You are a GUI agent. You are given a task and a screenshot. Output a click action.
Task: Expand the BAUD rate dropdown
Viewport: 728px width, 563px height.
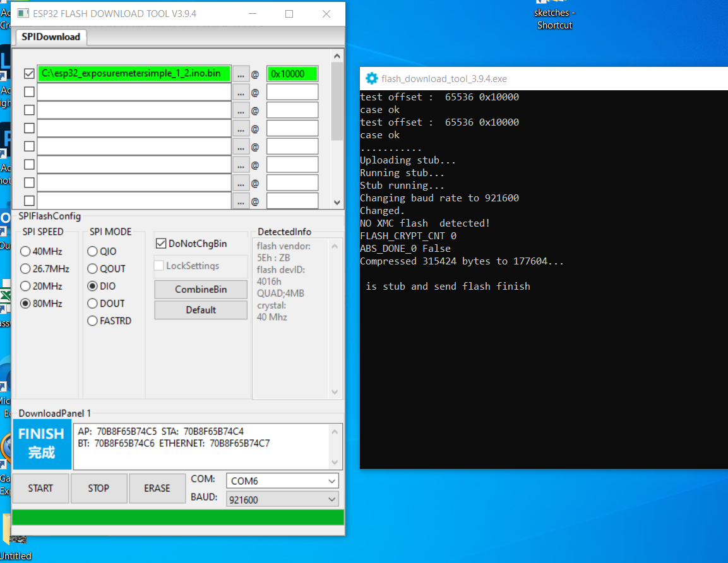[x=282, y=500]
